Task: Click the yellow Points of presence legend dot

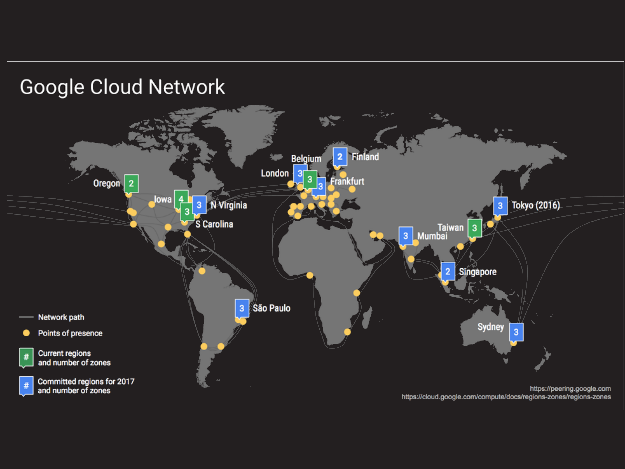Action: pos(26,333)
